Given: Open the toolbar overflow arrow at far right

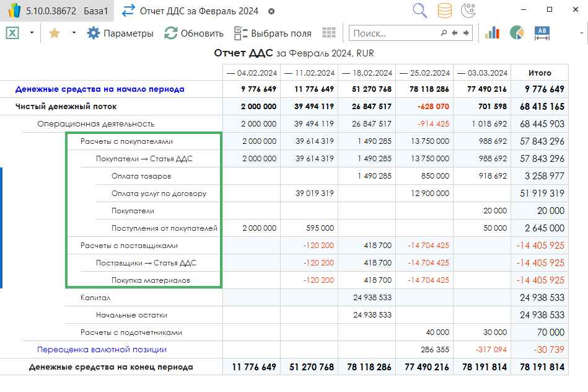Looking at the screenshot, I should point(582,33).
